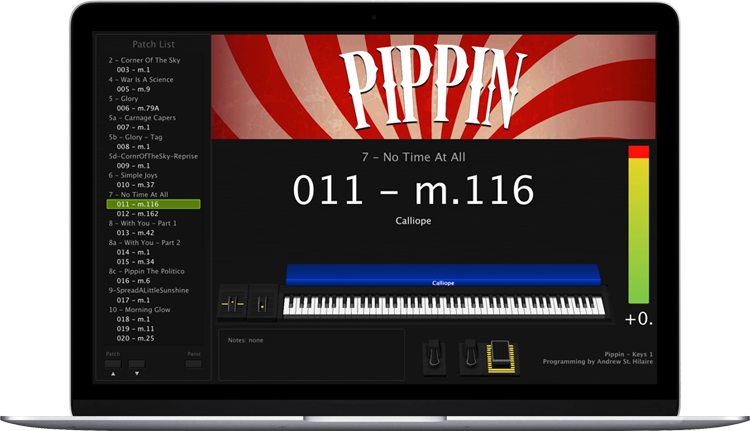
Task: Select '5d-CornrOfTheSky-Reprise' set
Action: tap(153, 156)
